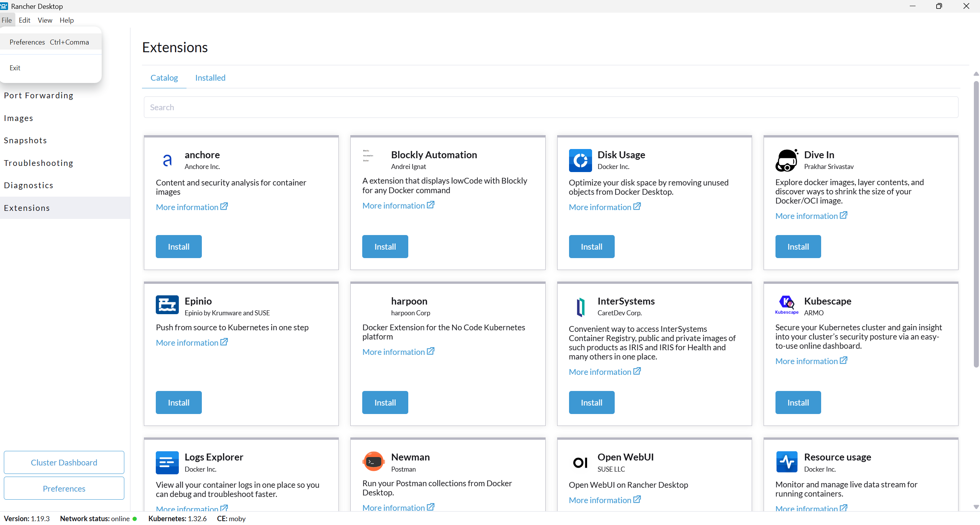Focus the extensions Search field
This screenshot has width=980, height=525.
[551, 107]
